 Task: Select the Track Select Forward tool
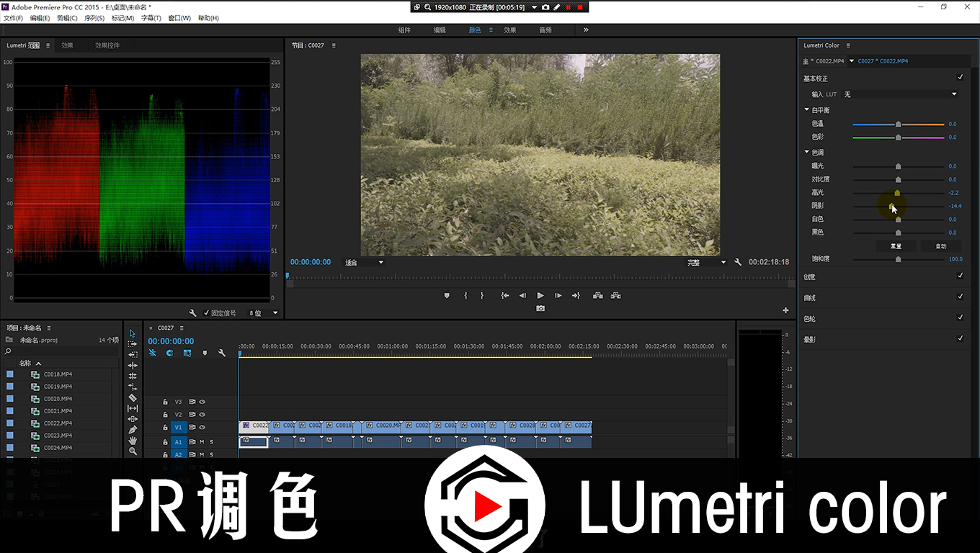[133, 344]
